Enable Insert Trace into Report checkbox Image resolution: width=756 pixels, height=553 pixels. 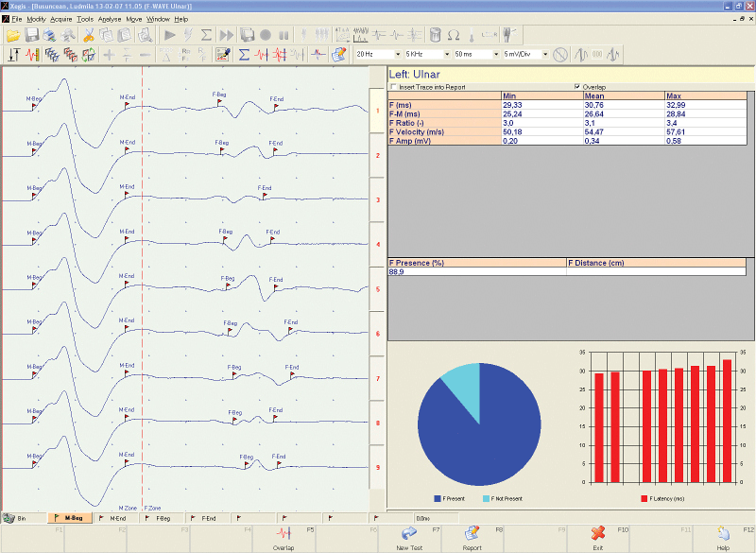[393, 86]
